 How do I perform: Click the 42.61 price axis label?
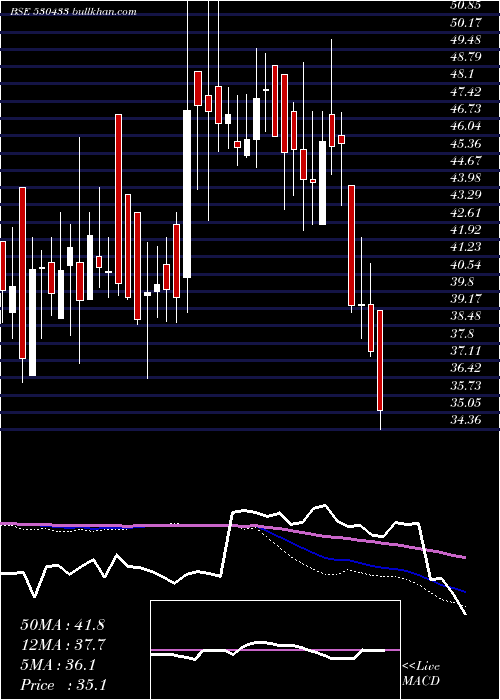(x=466, y=212)
